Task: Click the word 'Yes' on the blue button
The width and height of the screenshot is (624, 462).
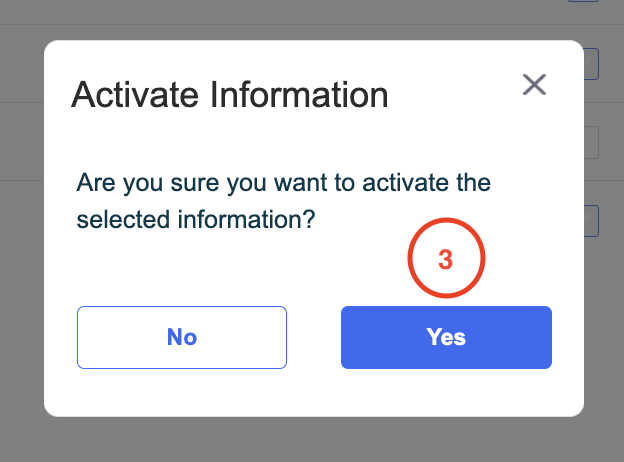Action: coord(446,337)
